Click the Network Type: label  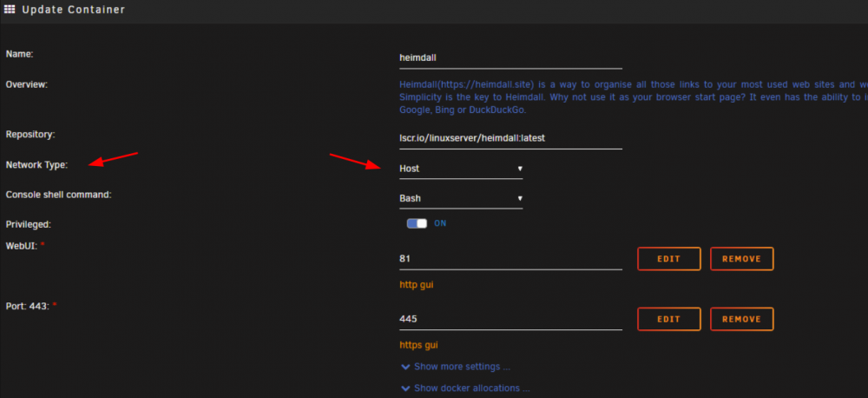(36, 164)
